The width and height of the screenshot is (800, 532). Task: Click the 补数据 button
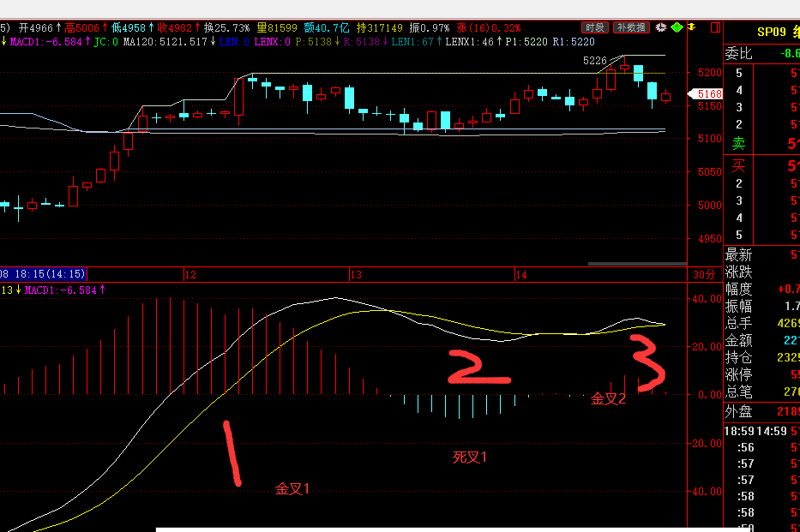[631, 27]
